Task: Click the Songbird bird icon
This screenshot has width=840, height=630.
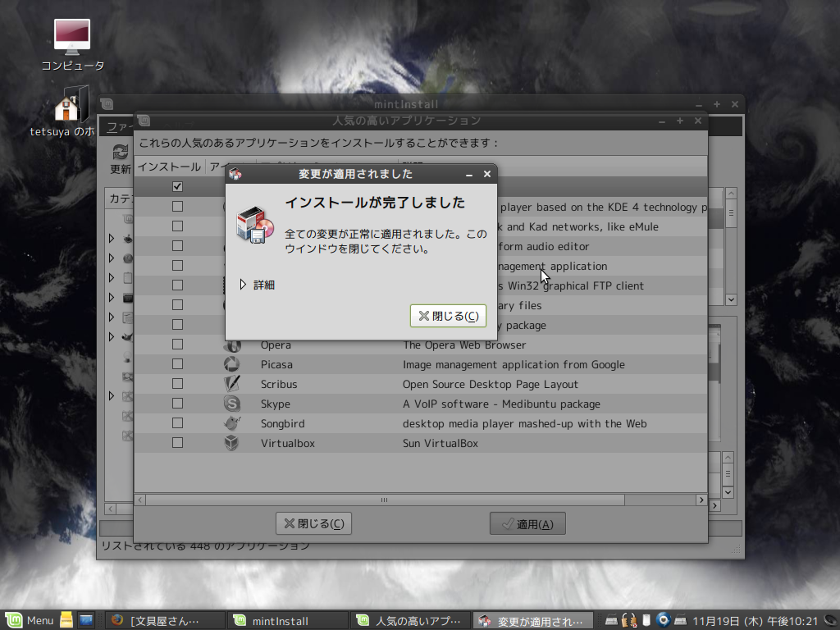Action: pyautogui.click(x=232, y=423)
